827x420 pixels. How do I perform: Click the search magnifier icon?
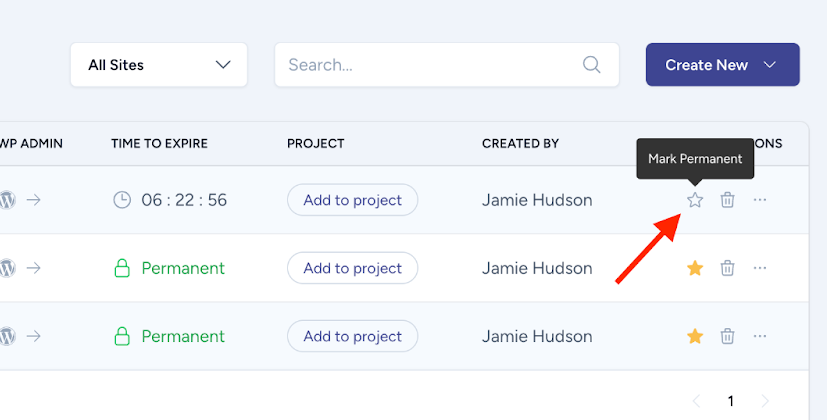point(592,65)
